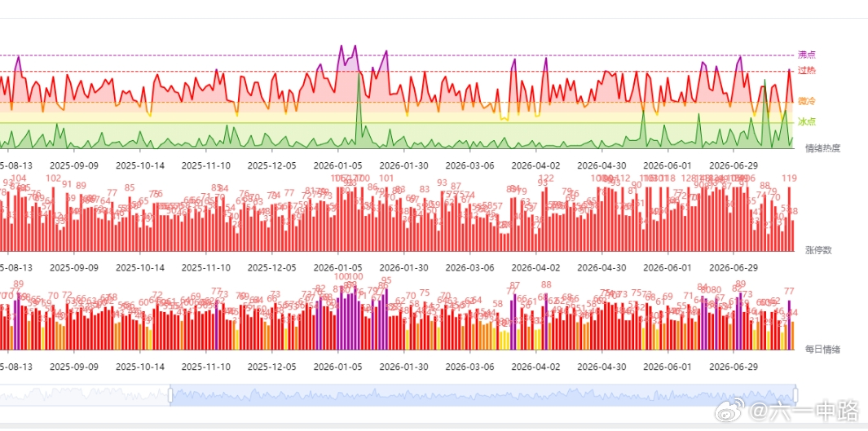Click the 122 bar label in 涨停数 chart
The height and width of the screenshot is (431, 868).
pyautogui.click(x=546, y=178)
